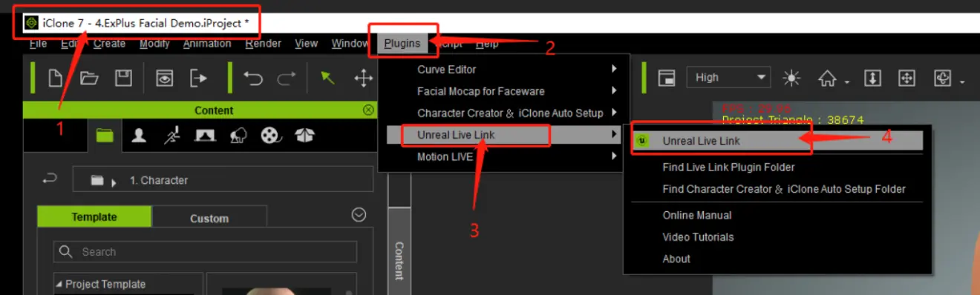This screenshot has width=980, height=295.
Task: Open the render quality High dropdown
Action: point(729,77)
